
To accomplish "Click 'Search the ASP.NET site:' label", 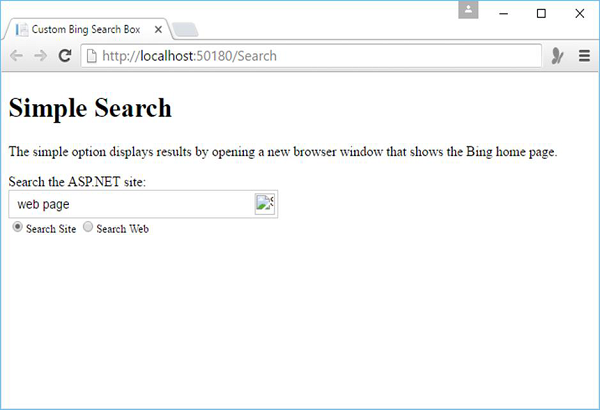I will (77, 181).
